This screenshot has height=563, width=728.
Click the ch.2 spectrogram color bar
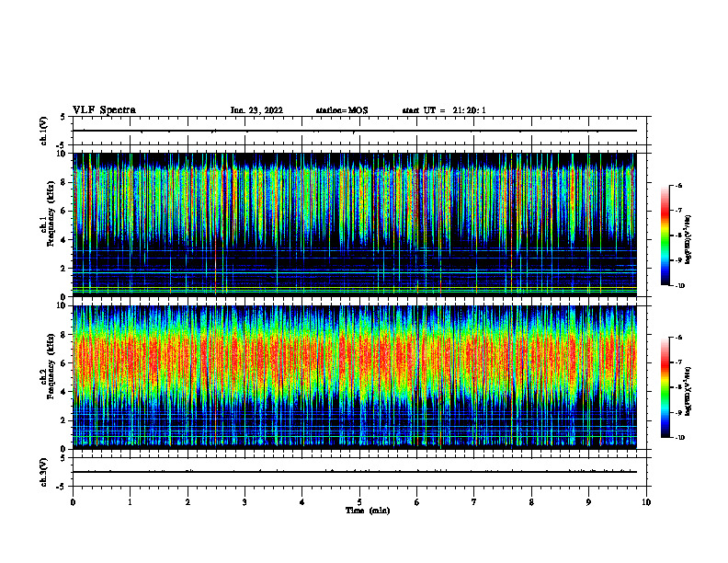click(x=665, y=387)
